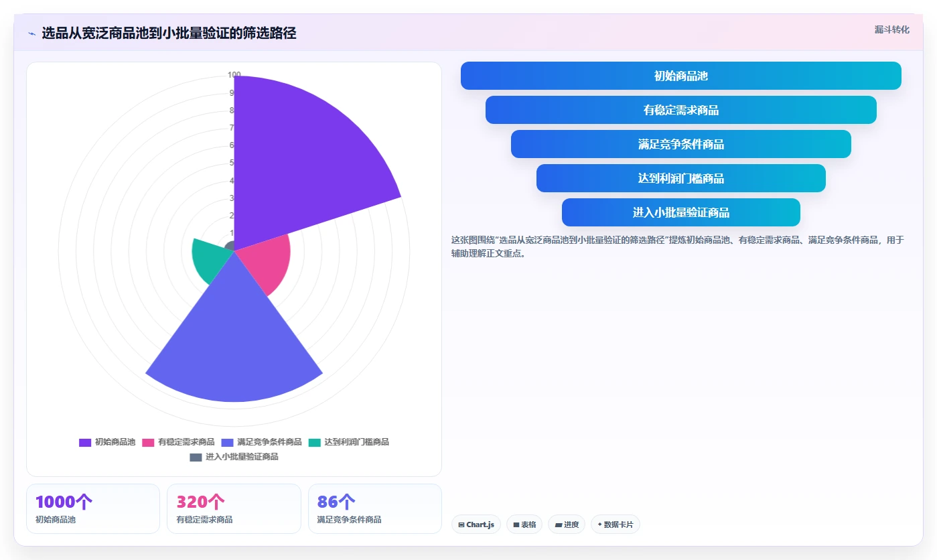
Task: Select the 达到利润门槛商品 funnel bar
Action: (x=680, y=178)
